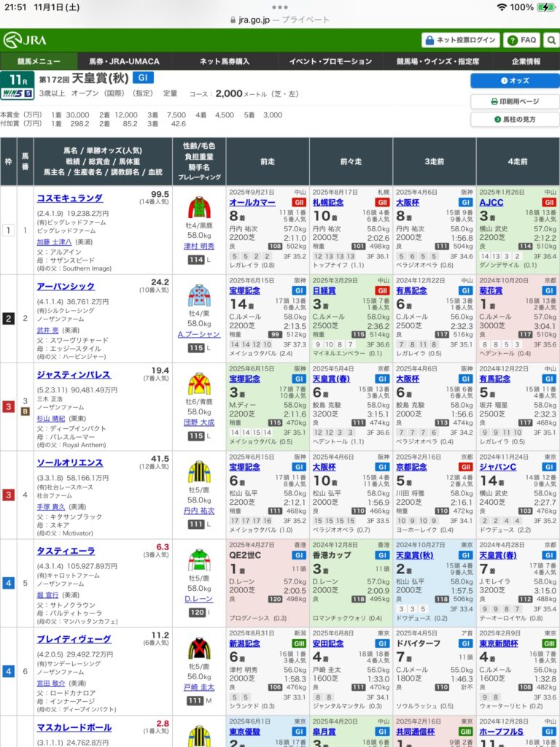The height and width of the screenshot is (747, 560).
Task: Click jockey link D.レーン
Action: click(198, 600)
